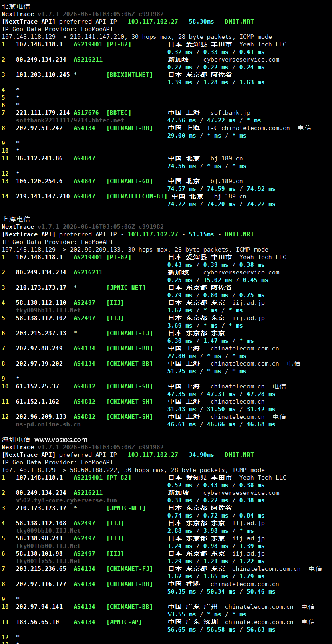
Task: Click the [APNIC-AP] network tag
Action: 124,622
